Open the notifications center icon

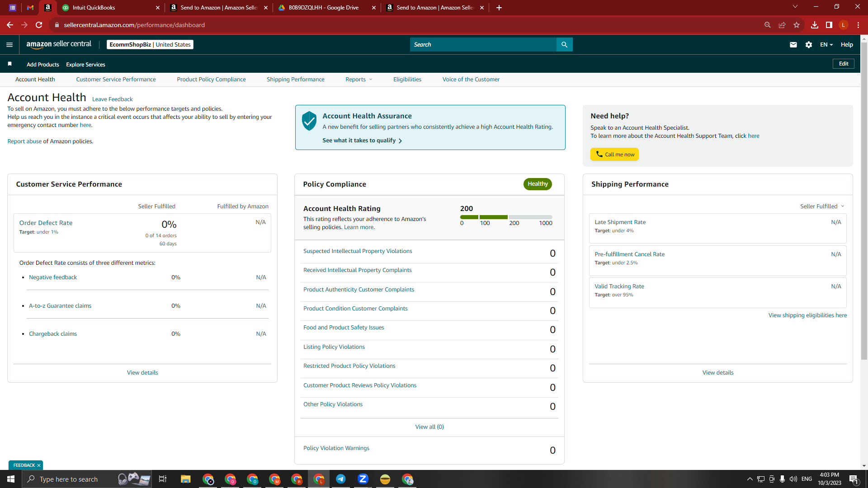click(854, 479)
